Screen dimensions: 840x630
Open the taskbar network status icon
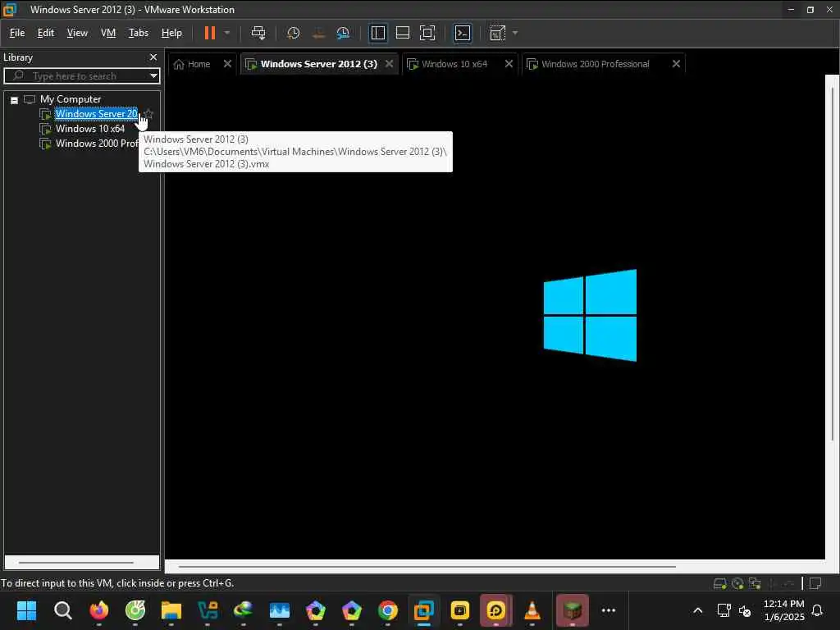(x=724, y=610)
